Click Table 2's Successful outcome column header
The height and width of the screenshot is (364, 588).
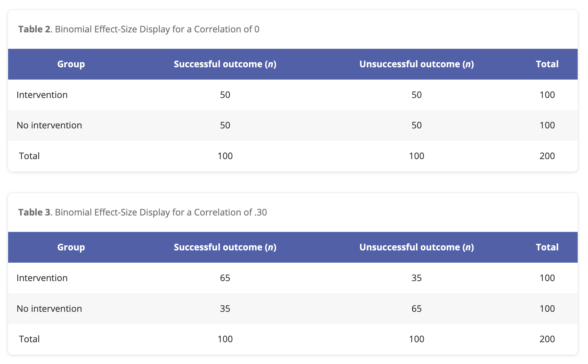225,64
